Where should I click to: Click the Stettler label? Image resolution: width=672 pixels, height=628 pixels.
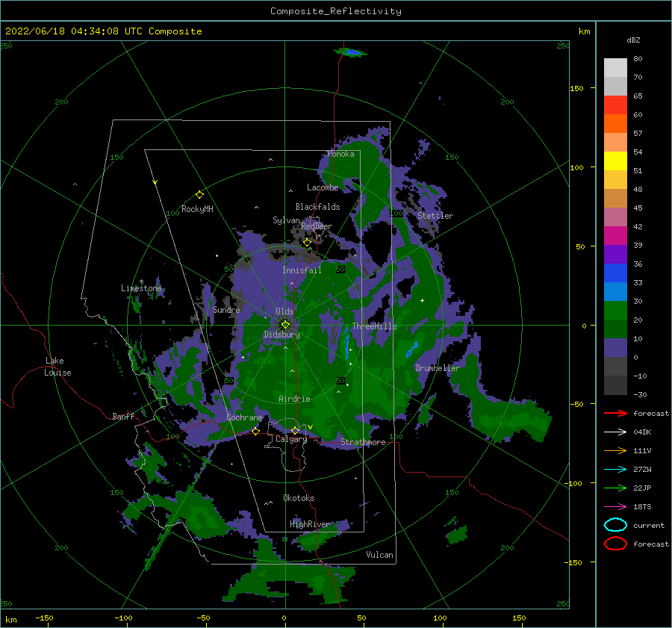click(x=435, y=216)
